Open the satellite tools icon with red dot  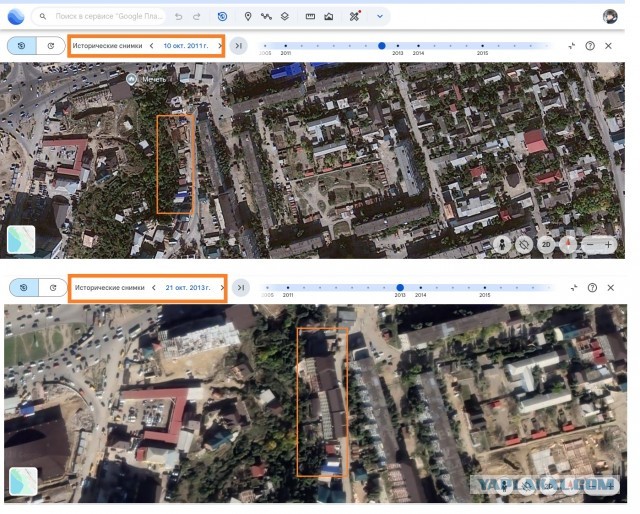tap(355, 16)
